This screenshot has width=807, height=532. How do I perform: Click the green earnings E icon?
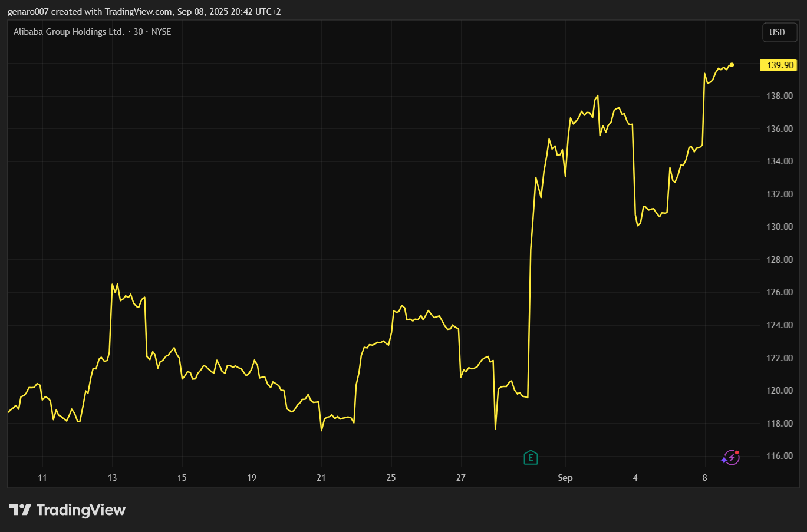click(x=531, y=457)
